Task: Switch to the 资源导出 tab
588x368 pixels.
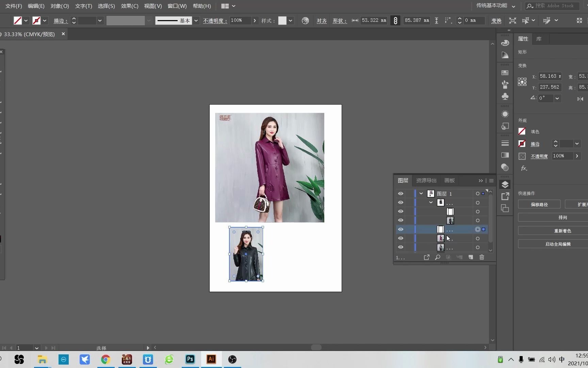Action: click(426, 181)
